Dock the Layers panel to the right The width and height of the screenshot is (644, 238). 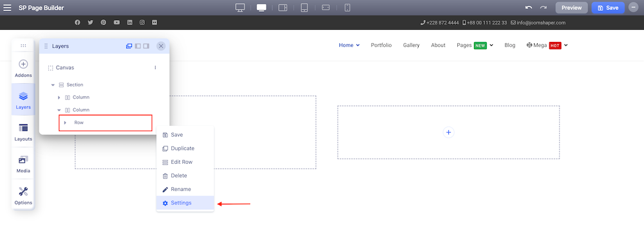pos(146,46)
